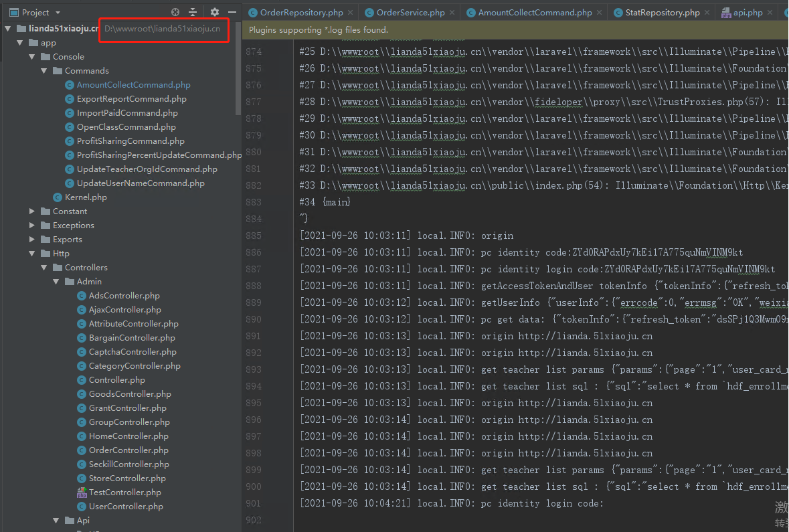Select ProfitSharingPercentUpdateCommand.php file

click(159, 155)
